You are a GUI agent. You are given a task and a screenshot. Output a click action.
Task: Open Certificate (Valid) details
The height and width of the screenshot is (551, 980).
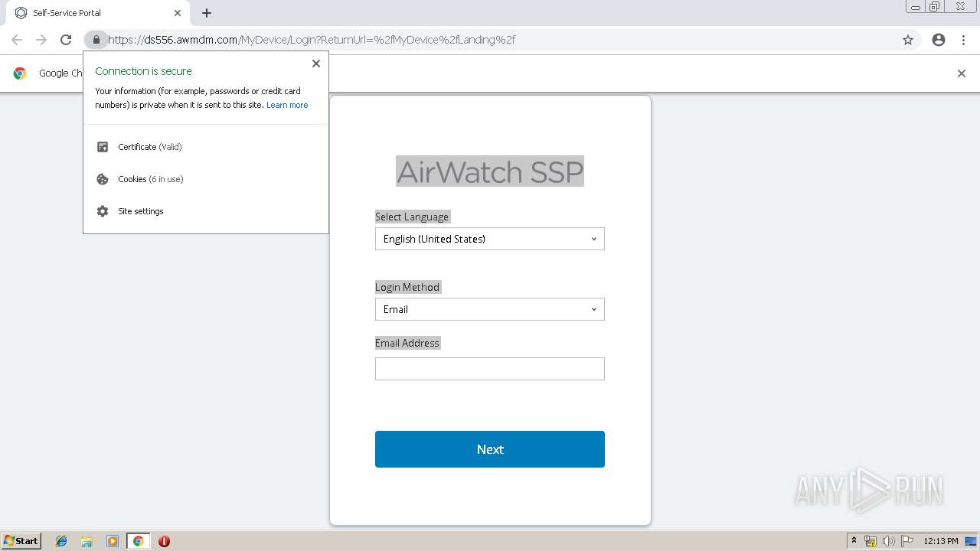pos(150,147)
